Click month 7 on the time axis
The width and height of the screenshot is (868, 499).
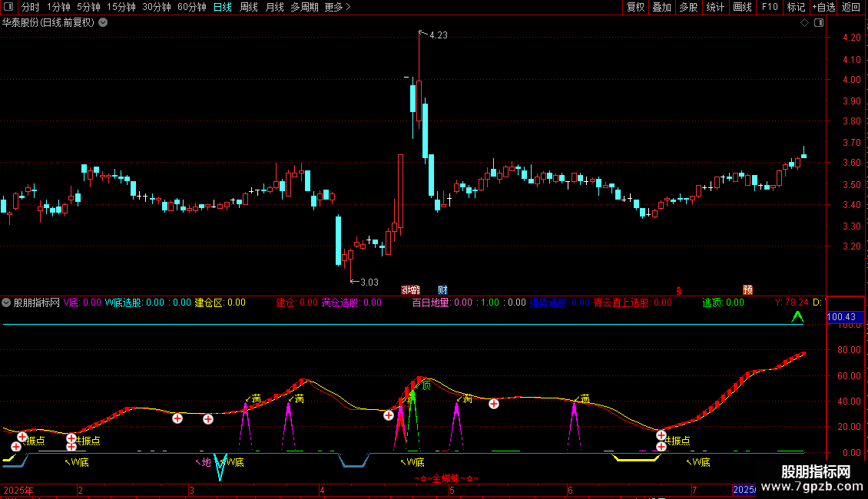[694, 490]
